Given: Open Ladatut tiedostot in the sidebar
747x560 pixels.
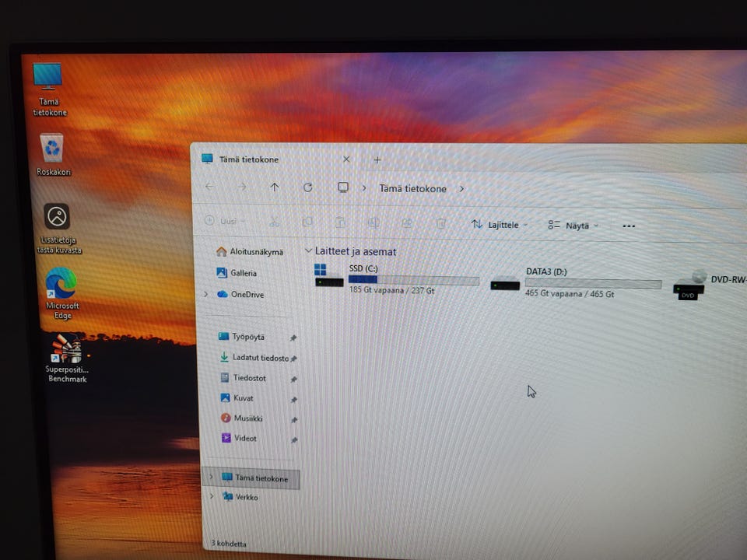Looking at the screenshot, I should 255,358.
